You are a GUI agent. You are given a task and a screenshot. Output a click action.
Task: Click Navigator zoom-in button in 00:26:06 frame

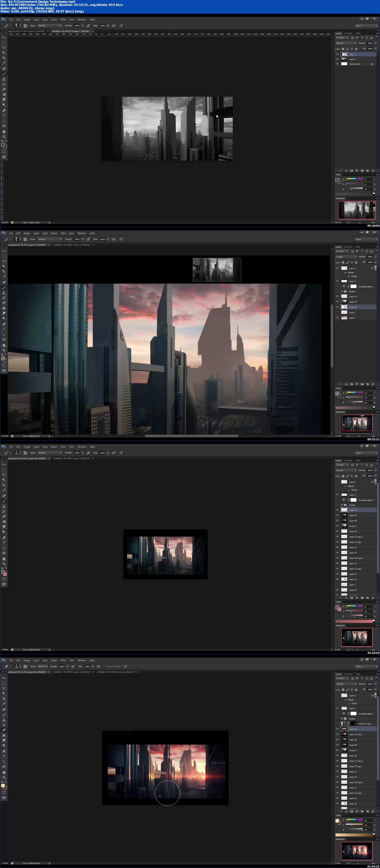[373, 222]
